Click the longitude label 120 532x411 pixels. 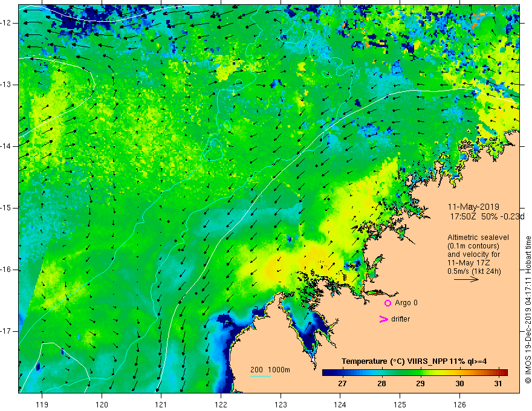tap(102, 404)
